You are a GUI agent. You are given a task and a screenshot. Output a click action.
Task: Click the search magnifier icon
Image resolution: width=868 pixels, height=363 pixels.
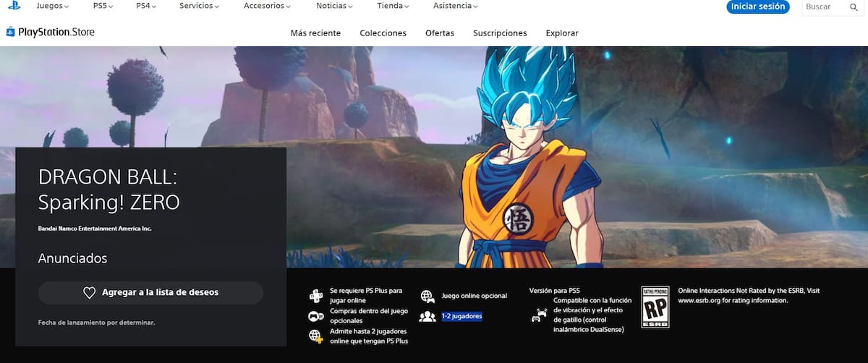[x=854, y=7]
